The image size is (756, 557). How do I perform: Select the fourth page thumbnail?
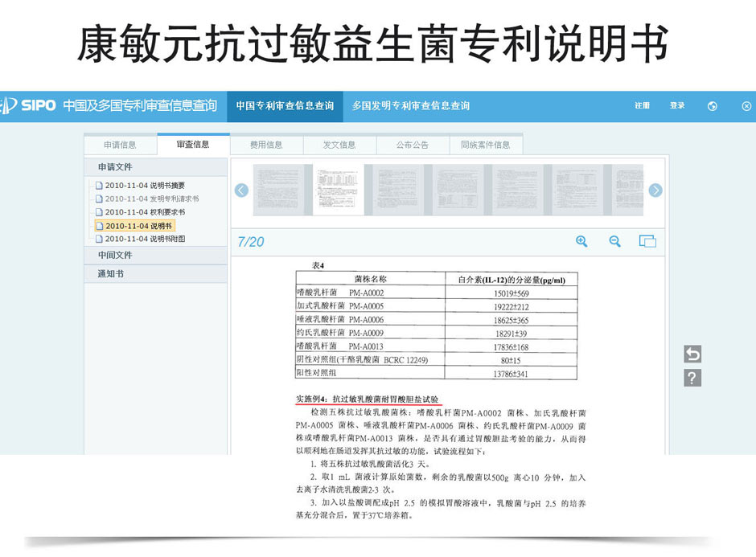pyautogui.click(x=458, y=190)
